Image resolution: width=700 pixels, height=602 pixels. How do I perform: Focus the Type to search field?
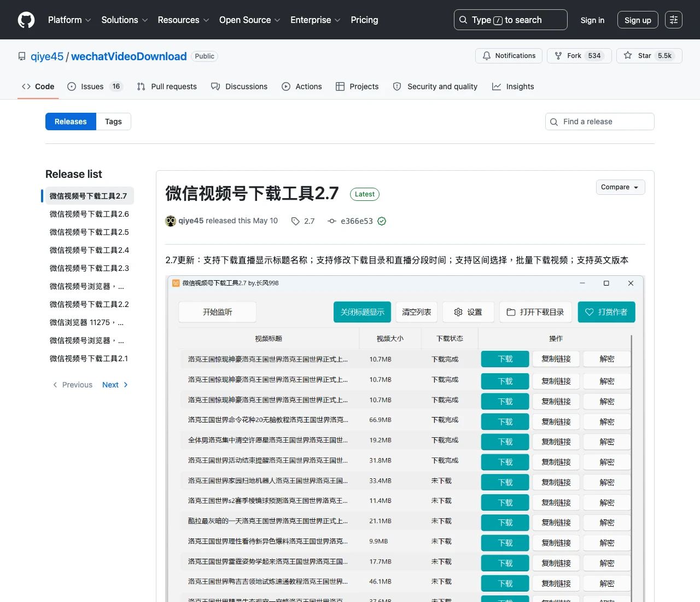click(511, 20)
